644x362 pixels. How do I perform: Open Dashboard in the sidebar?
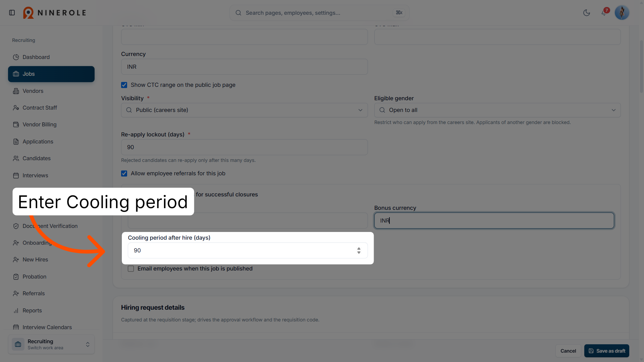51,57
